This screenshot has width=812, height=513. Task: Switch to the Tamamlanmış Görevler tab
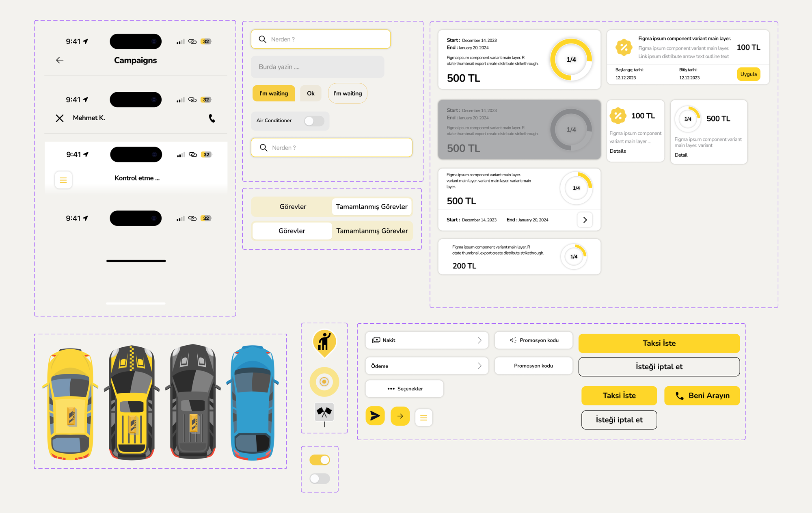[371, 206]
